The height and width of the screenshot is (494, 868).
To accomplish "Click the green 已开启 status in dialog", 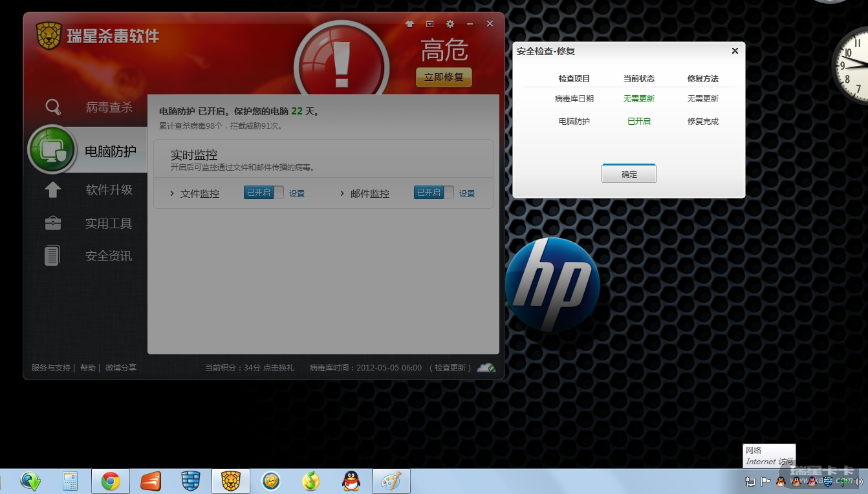I will (x=639, y=121).
